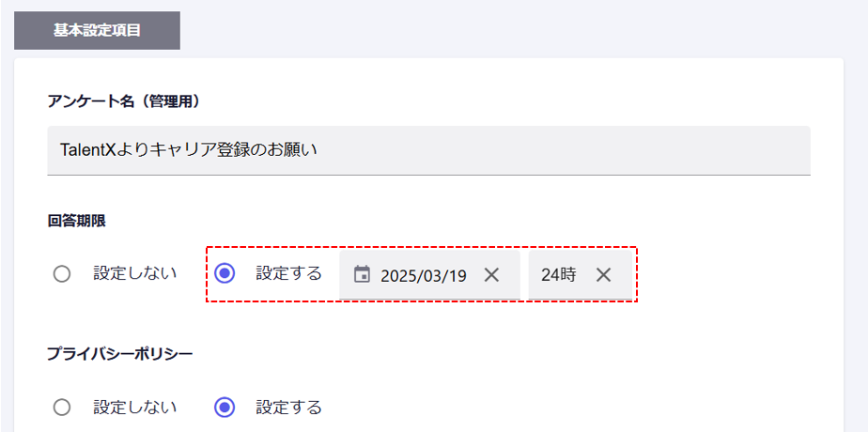
Task: Click the 24時 value text
Action: (559, 275)
